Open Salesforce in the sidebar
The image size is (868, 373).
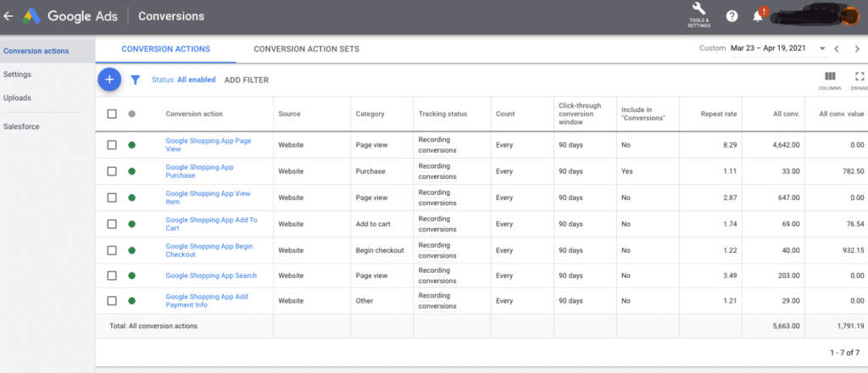pos(21,126)
